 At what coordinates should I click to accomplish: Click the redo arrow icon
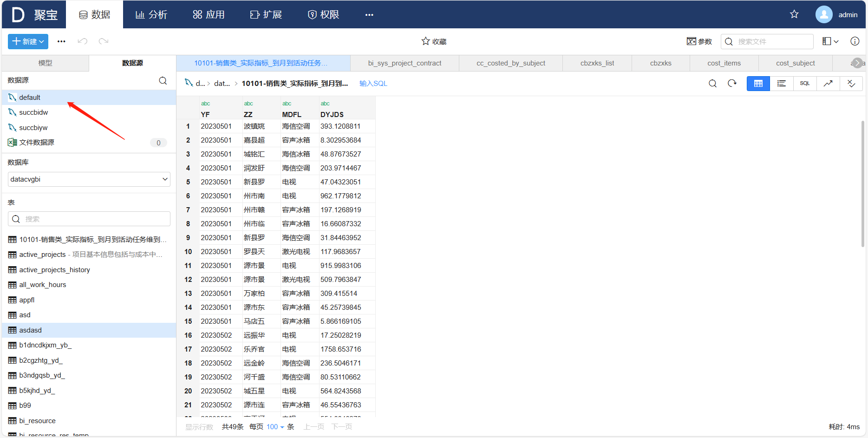pyautogui.click(x=104, y=41)
